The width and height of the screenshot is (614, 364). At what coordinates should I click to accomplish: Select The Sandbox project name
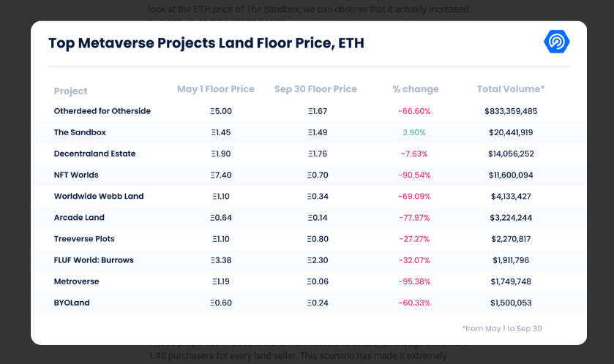click(80, 132)
